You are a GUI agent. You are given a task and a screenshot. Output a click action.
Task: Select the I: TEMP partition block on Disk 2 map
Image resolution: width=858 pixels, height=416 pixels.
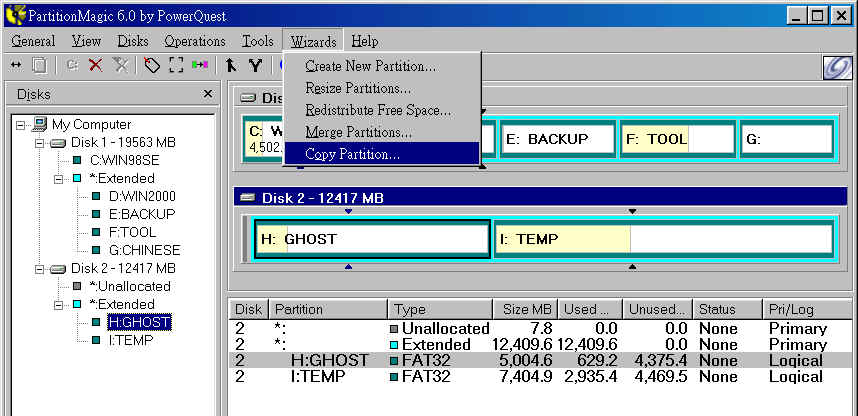click(x=664, y=239)
